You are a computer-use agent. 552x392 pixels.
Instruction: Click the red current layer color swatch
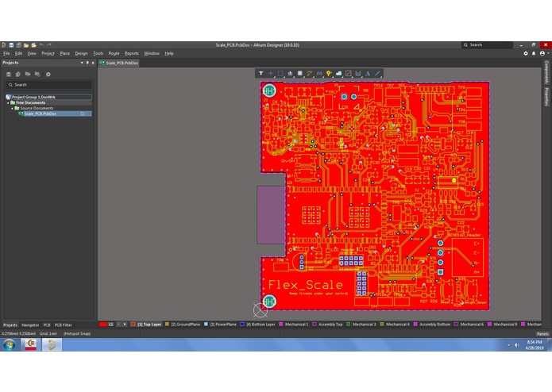102,325
